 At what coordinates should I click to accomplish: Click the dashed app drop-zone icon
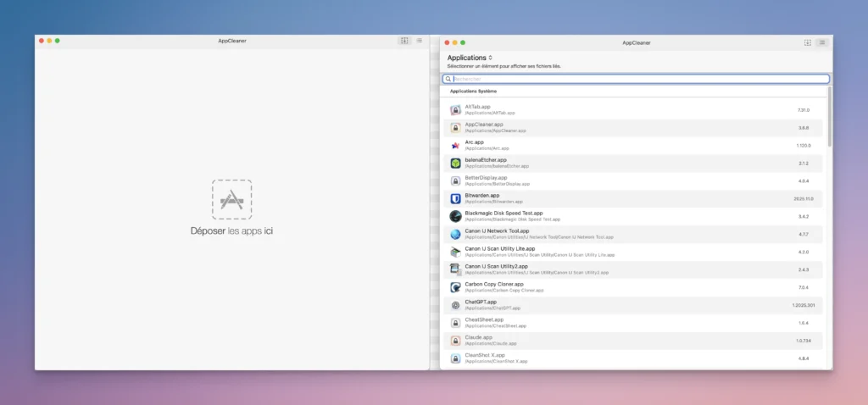[231, 199]
